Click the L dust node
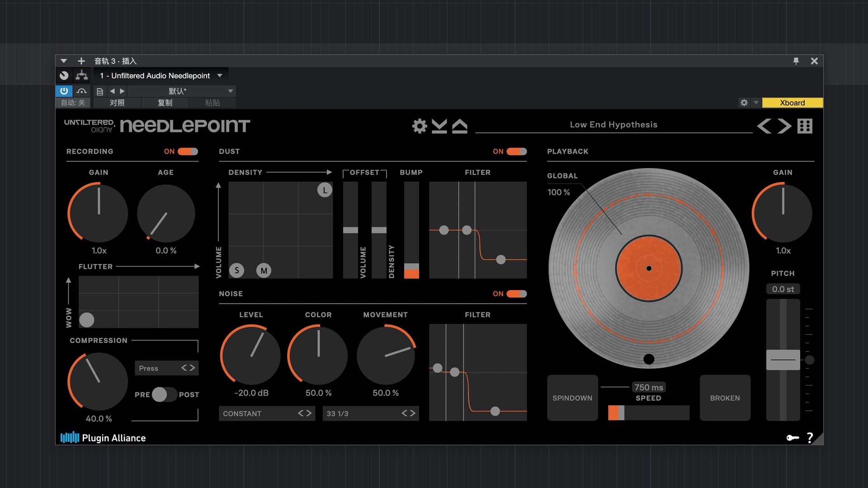868x488 pixels. click(x=325, y=190)
